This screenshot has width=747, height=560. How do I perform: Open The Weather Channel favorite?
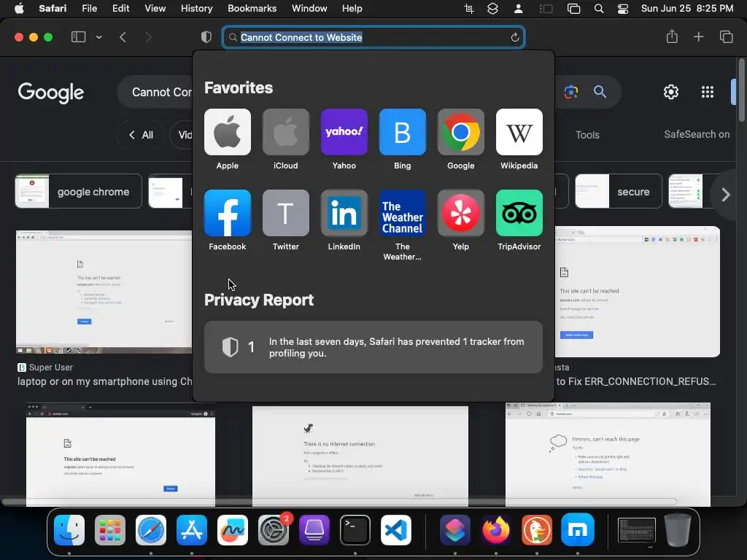click(403, 213)
